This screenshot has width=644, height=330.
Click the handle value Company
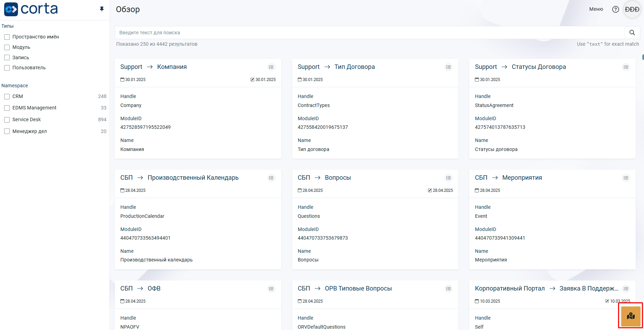(x=131, y=105)
